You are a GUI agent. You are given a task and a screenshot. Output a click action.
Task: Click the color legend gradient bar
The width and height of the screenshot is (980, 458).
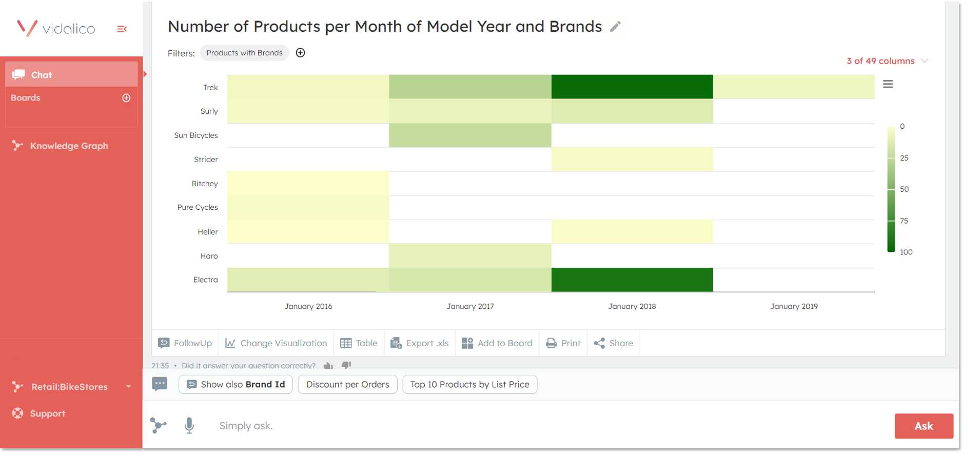891,189
